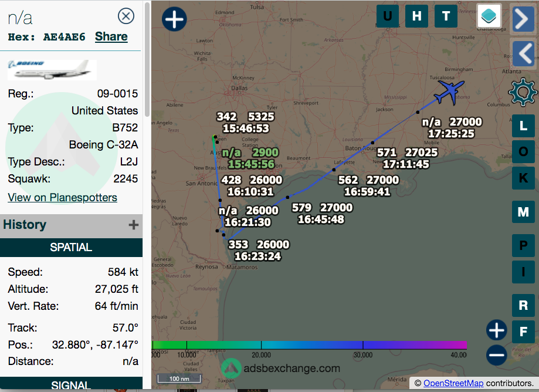The image size is (539, 392).
Task: Expand the History section
Action: pos(133,225)
